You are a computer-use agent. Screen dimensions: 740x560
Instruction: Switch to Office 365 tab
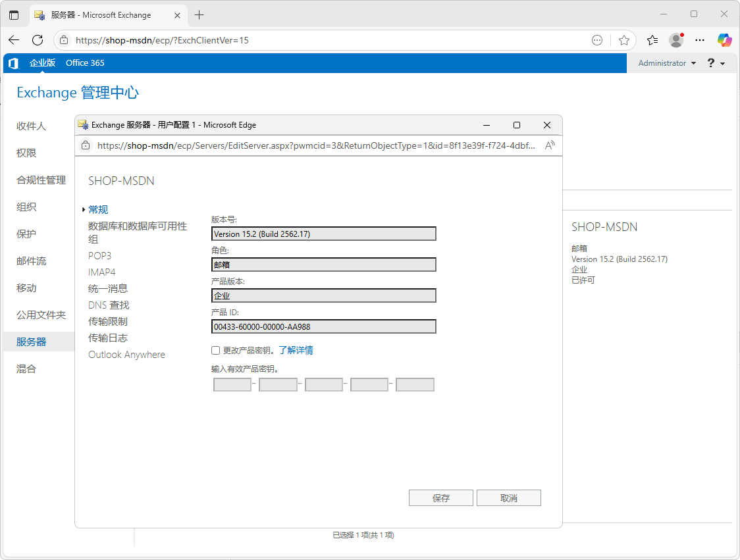(x=85, y=63)
